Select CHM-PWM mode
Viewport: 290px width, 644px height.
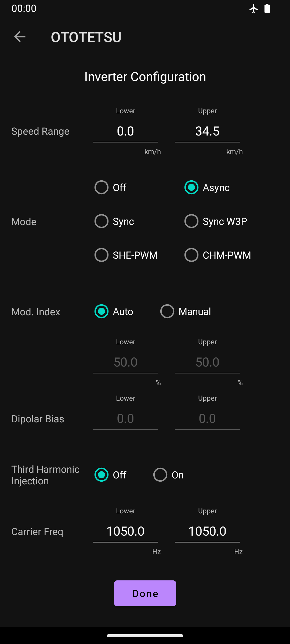pyautogui.click(x=191, y=255)
